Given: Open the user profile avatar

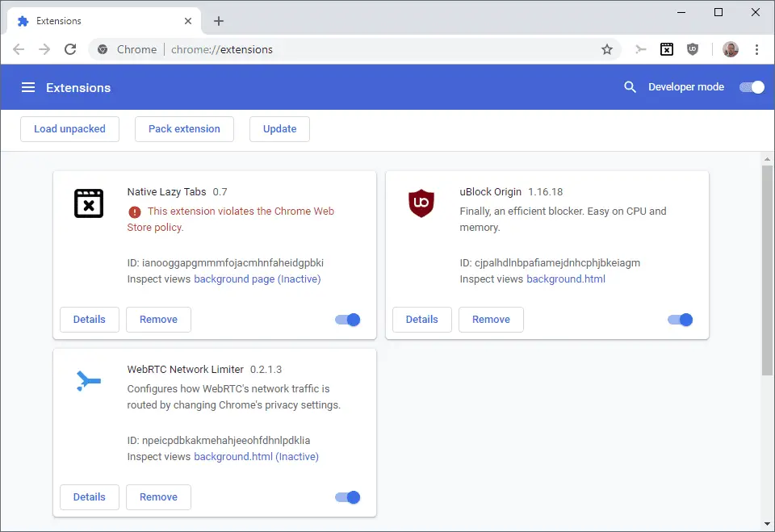Looking at the screenshot, I should [731, 49].
